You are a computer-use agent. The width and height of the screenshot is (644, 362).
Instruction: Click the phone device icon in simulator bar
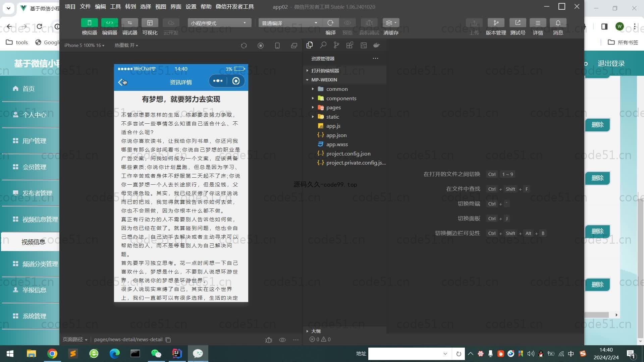(277, 46)
